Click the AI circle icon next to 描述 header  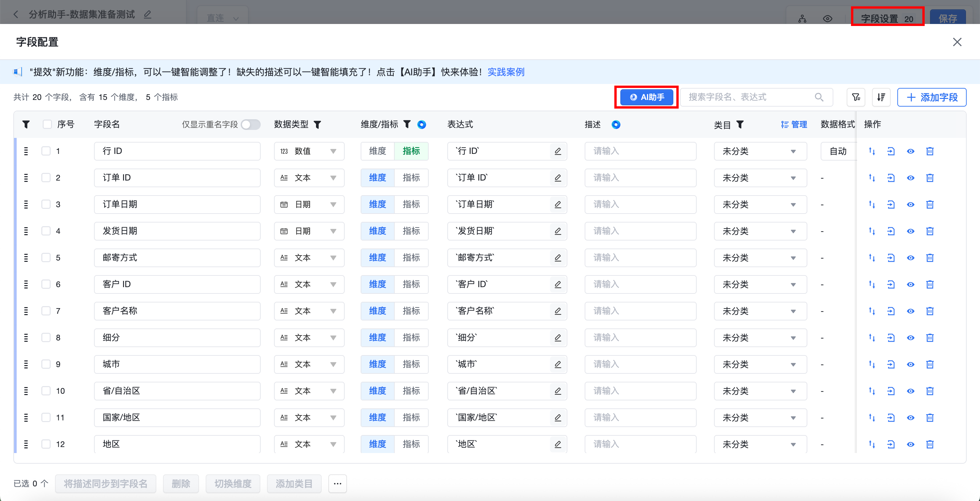(x=616, y=124)
